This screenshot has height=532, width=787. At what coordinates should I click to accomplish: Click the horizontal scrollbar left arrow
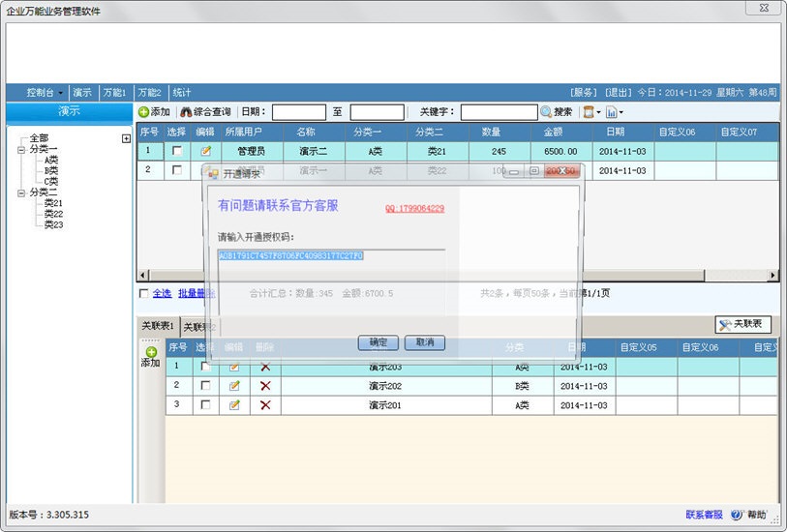143,276
